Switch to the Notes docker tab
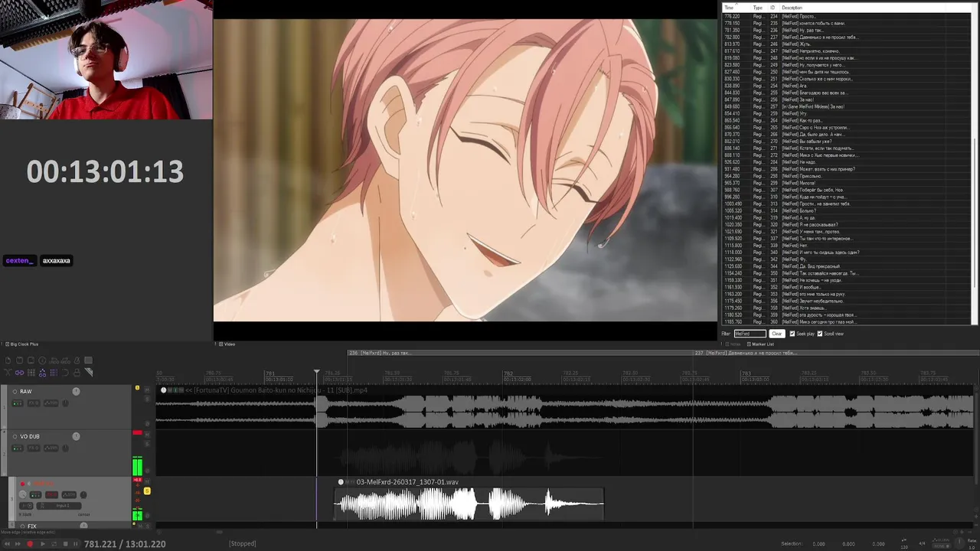This screenshot has height=551, width=980. click(733, 344)
